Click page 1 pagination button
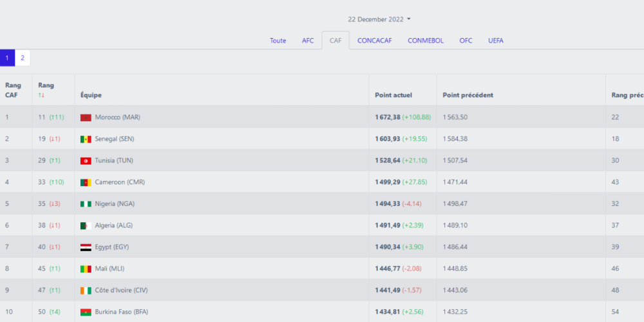This screenshot has height=322, width=644. tap(7, 58)
